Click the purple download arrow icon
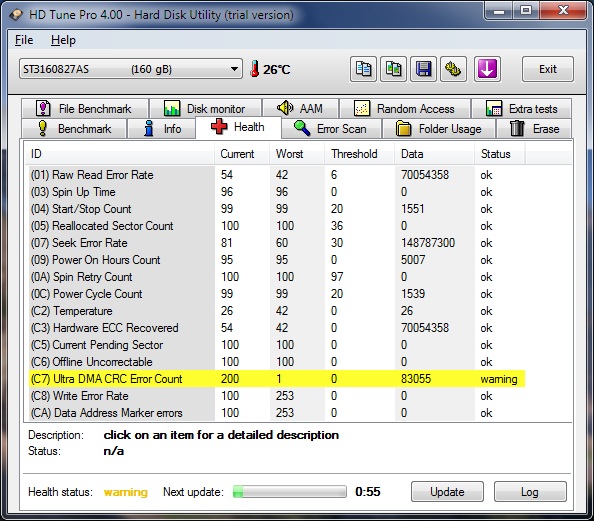The width and height of the screenshot is (594, 521). click(487, 69)
